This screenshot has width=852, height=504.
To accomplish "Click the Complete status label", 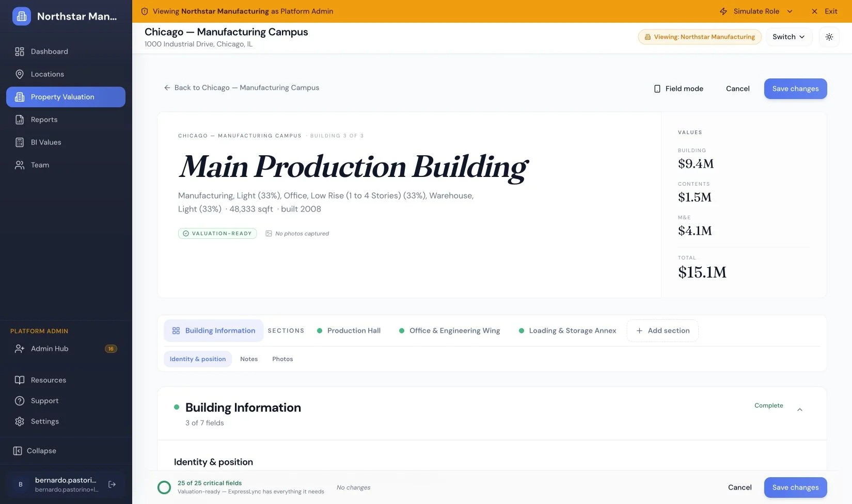I will pos(768,405).
